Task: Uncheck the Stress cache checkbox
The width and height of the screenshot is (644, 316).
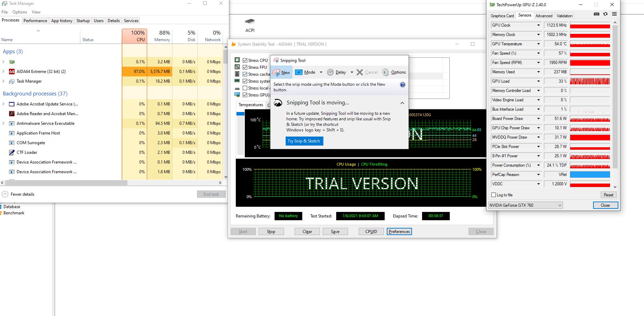Action: [x=245, y=74]
